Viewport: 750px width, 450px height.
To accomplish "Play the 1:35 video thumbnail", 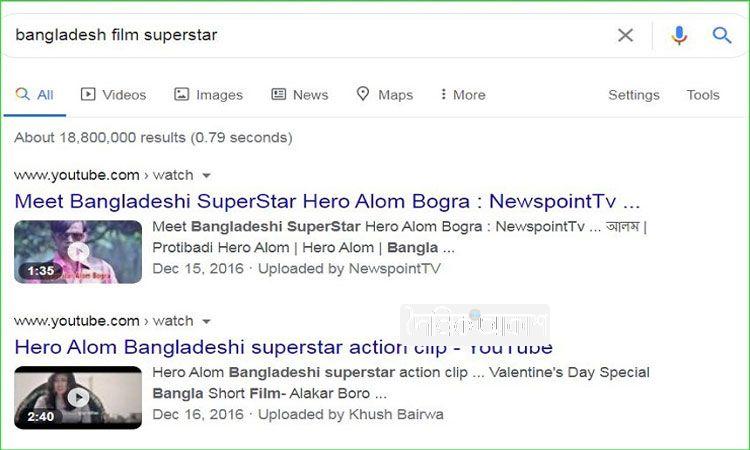I will [78, 252].
